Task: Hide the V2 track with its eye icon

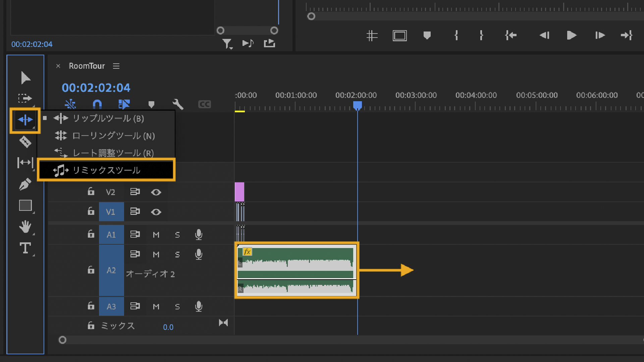Action: (156, 192)
